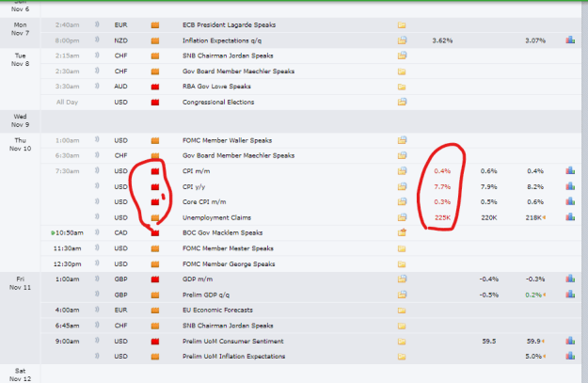Show graph for Prelim UoM Consumer Sentiment

pos(570,341)
